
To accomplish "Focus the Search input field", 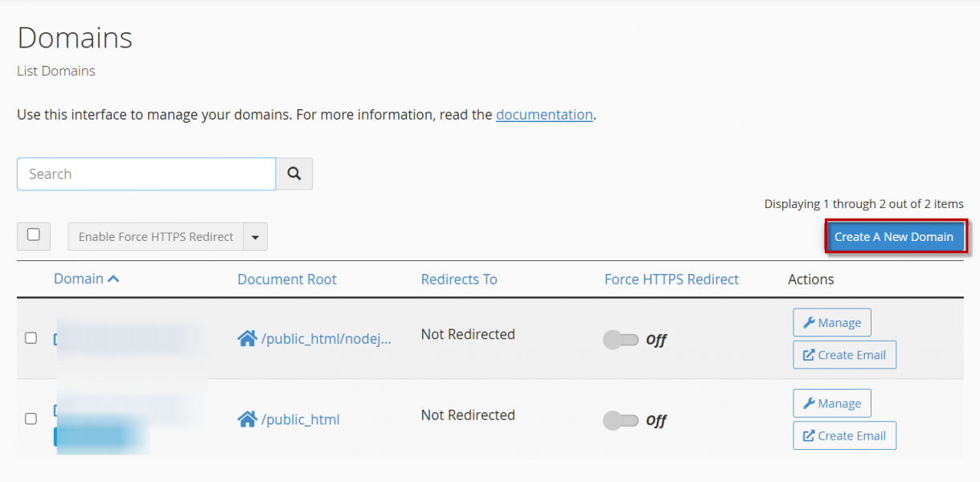I will pos(146,174).
